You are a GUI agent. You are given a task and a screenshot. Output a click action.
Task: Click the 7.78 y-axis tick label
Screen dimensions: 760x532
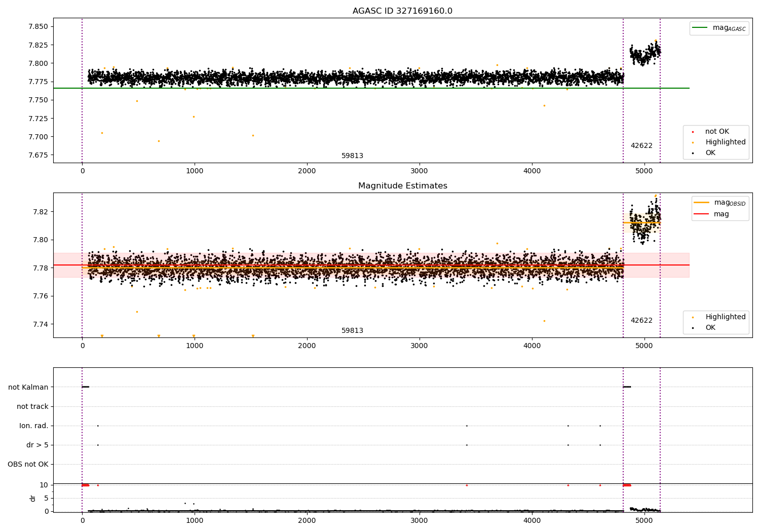click(x=40, y=268)
